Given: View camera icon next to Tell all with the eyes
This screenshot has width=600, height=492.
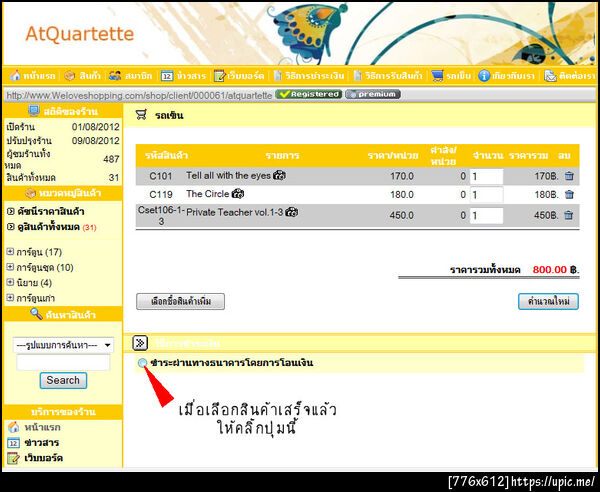Looking at the screenshot, I should [x=279, y=176].
